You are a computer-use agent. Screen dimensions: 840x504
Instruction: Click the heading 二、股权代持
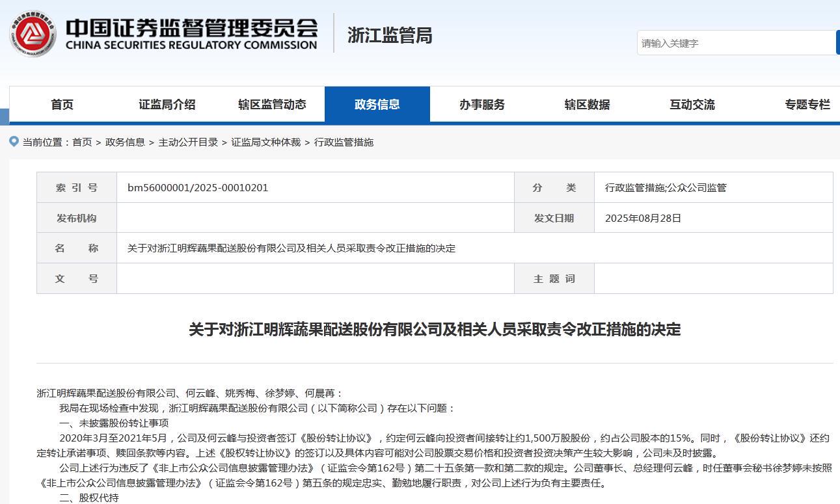89,497
